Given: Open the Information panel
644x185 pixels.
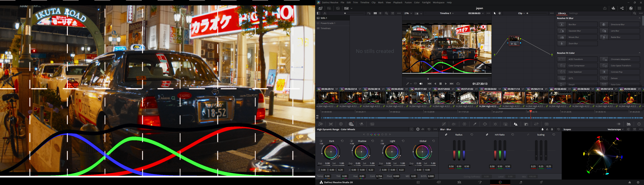Looking at the screenshot, I should pos(639,124).
